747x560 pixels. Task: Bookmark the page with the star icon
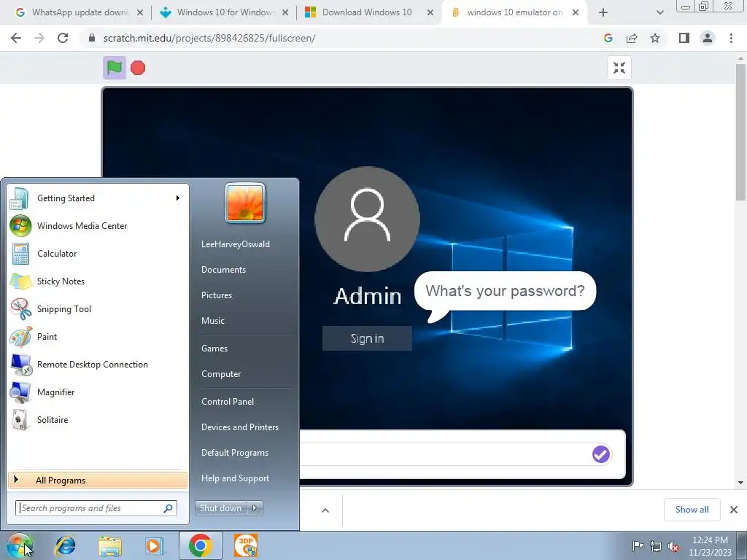point(655,38)
